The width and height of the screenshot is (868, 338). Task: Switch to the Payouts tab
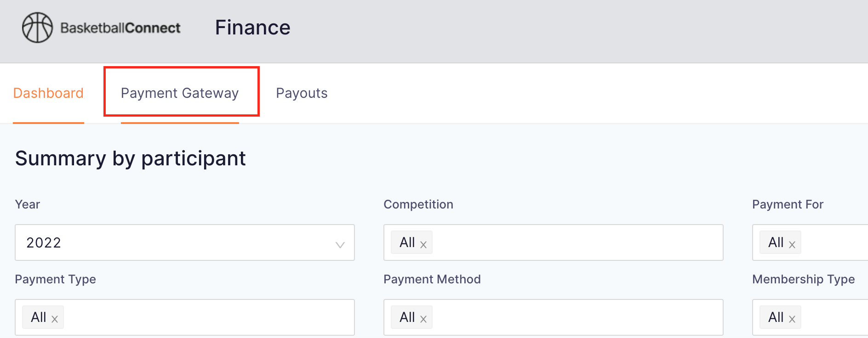302,93
